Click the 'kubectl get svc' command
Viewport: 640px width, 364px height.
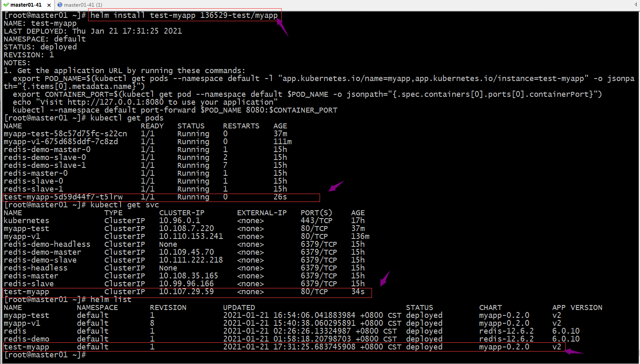click(x=125, y=205)
